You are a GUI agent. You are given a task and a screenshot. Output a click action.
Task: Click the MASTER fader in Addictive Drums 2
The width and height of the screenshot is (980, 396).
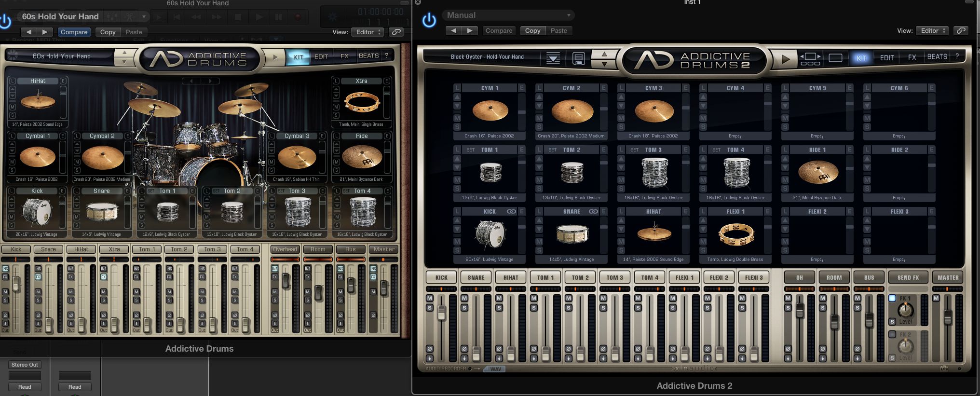pyautogui.click(x=948, y=317)
